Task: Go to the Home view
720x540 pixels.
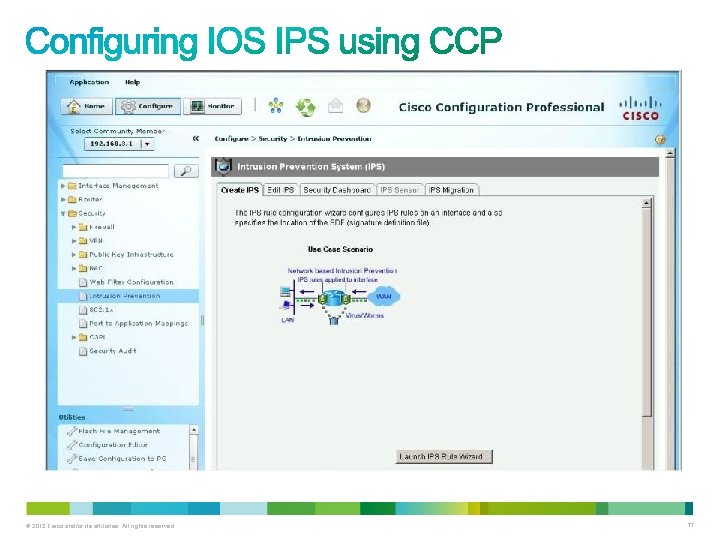Action: [x=87, y=106]
